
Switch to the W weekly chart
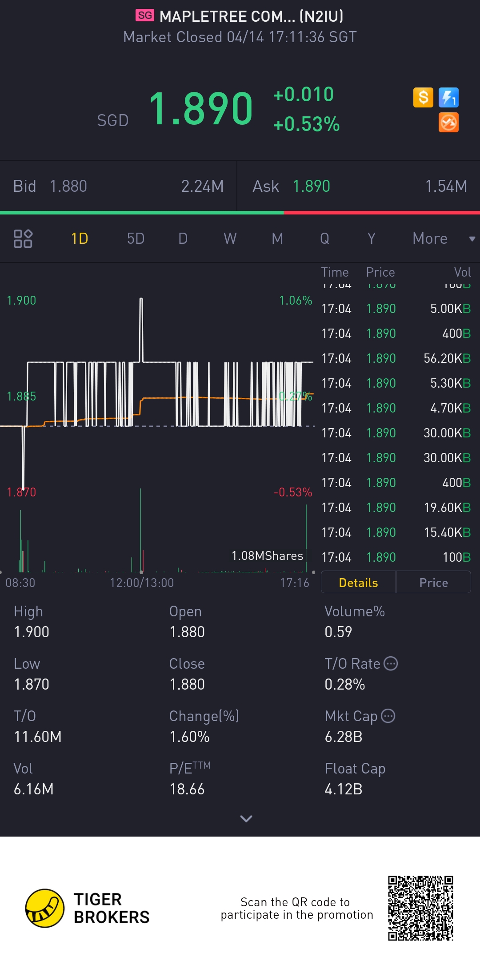click(230, 238)
